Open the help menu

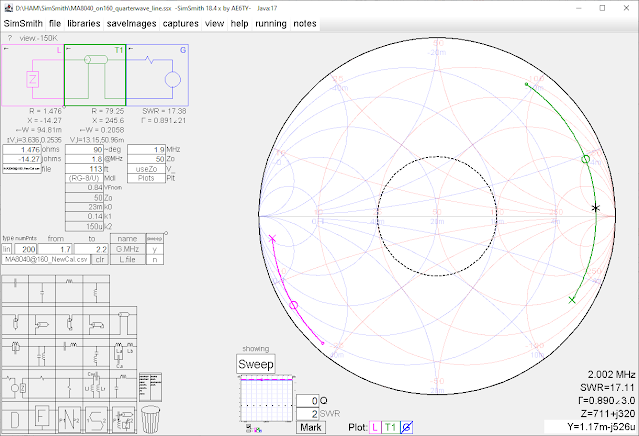point(239,24)
